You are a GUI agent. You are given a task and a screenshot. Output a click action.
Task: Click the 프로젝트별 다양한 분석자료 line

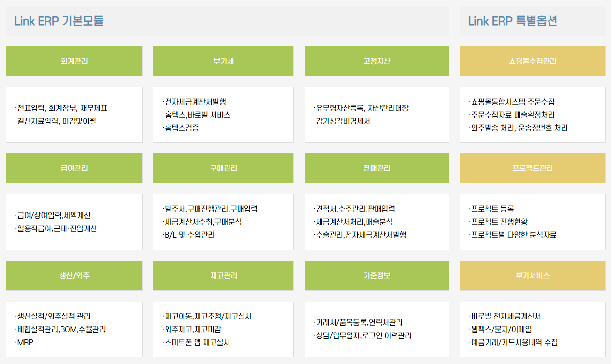coord(513,235)
